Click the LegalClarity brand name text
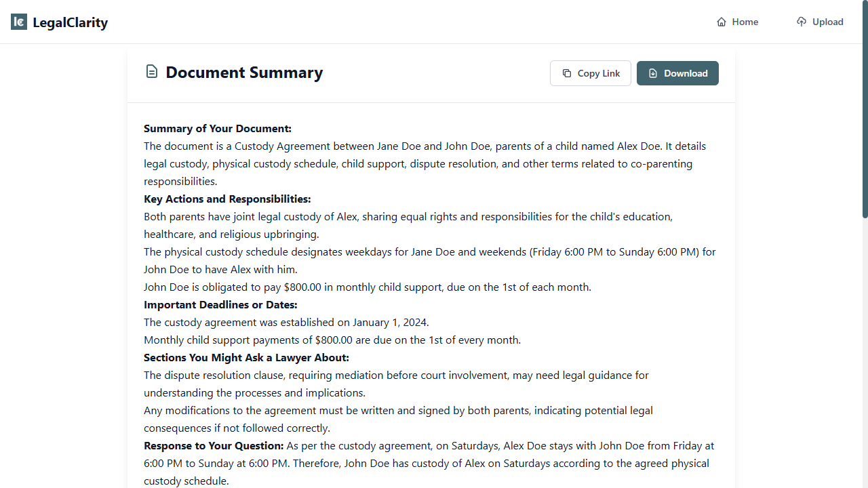The image size is (868, 488). (x=71, y=22)
